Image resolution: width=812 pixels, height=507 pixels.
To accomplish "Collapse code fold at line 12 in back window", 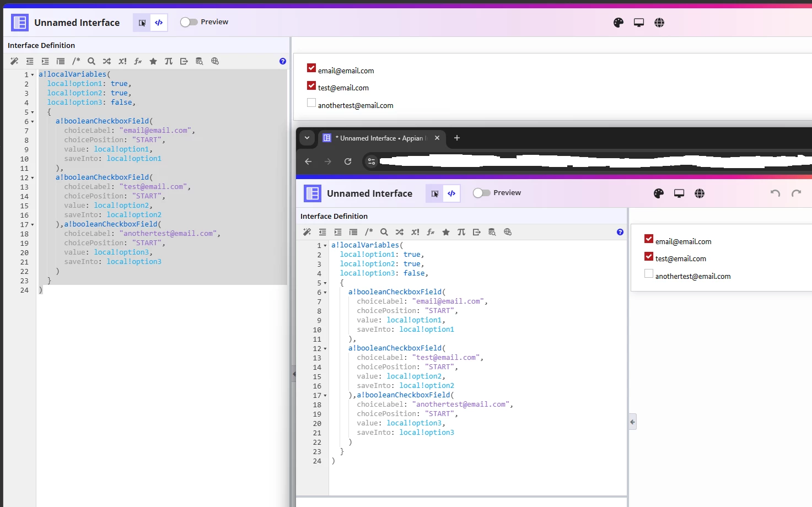I will click(x=33, y=178).
